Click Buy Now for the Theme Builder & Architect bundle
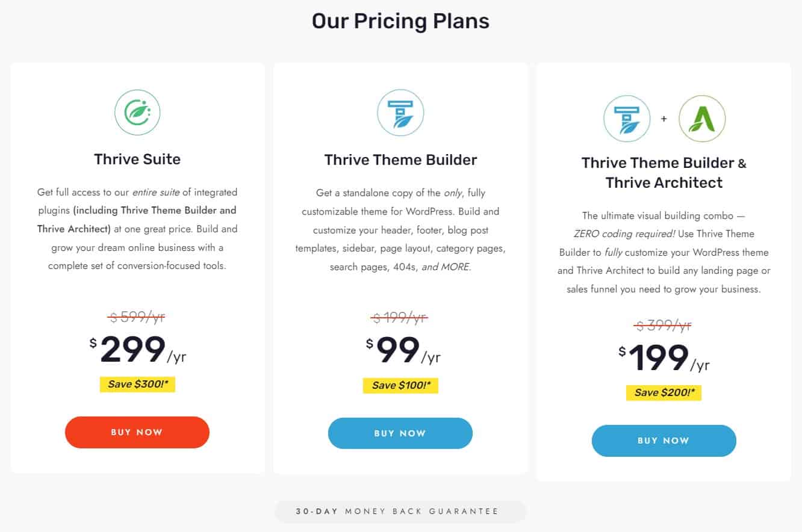802x532 pixels. (x=664, y=441)
